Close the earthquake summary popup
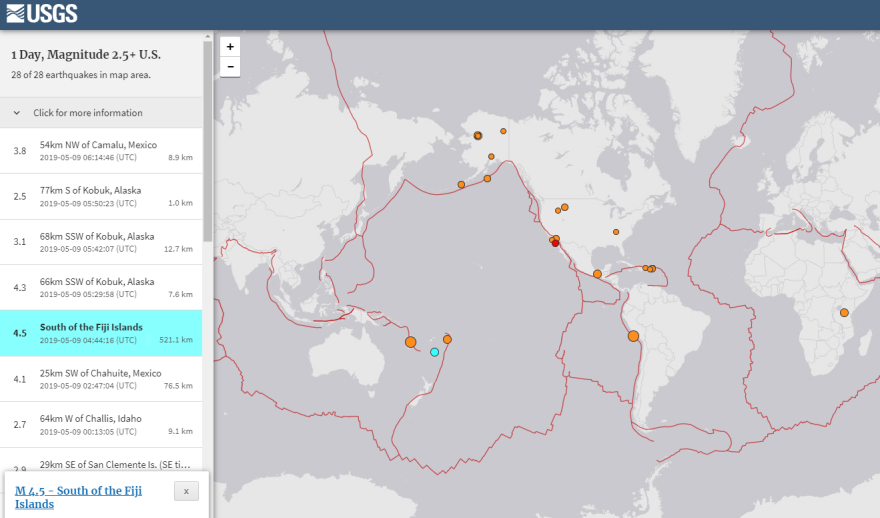 point(186,491)
